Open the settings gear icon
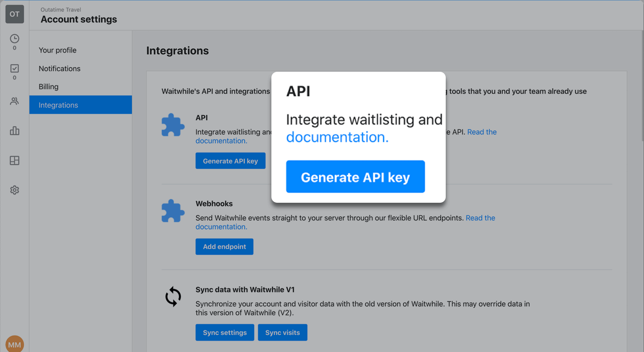 pos(15,190)
